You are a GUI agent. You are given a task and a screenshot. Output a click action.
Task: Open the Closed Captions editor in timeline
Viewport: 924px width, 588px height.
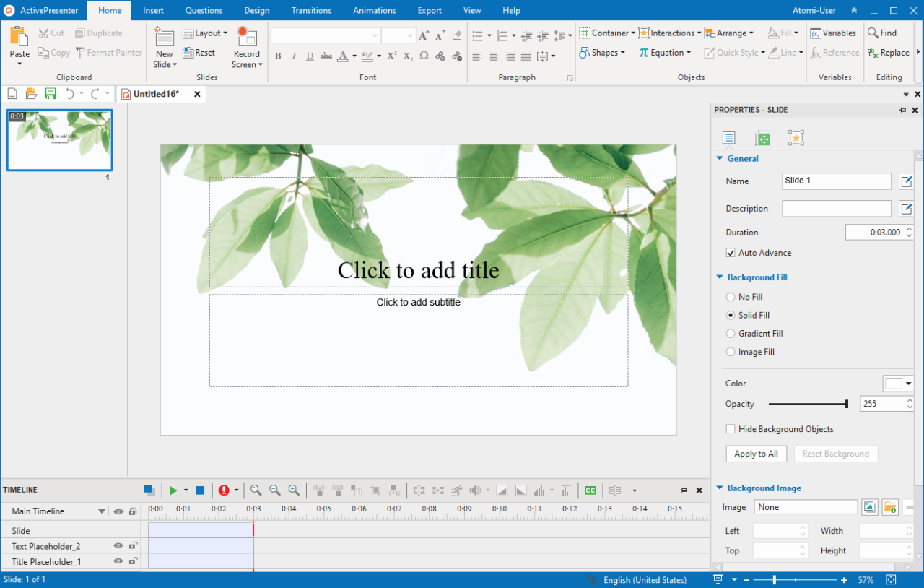pyautogui.click(x=590, y=490)
